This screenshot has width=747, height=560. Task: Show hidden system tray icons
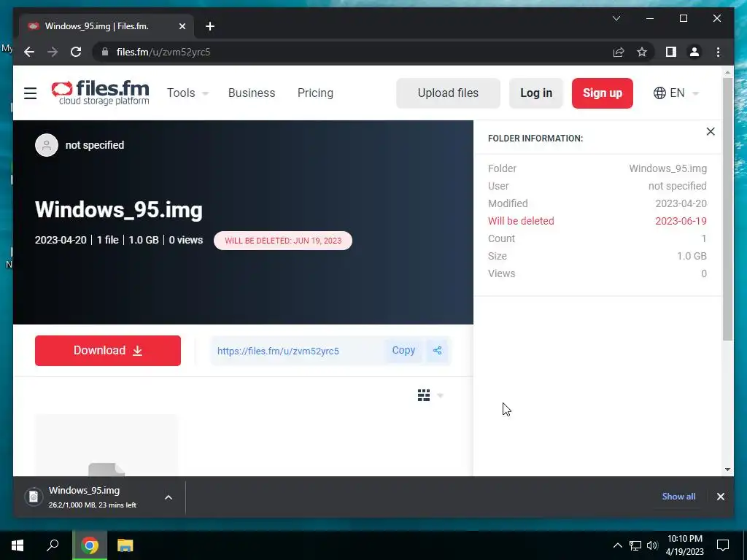coord(617,545)
